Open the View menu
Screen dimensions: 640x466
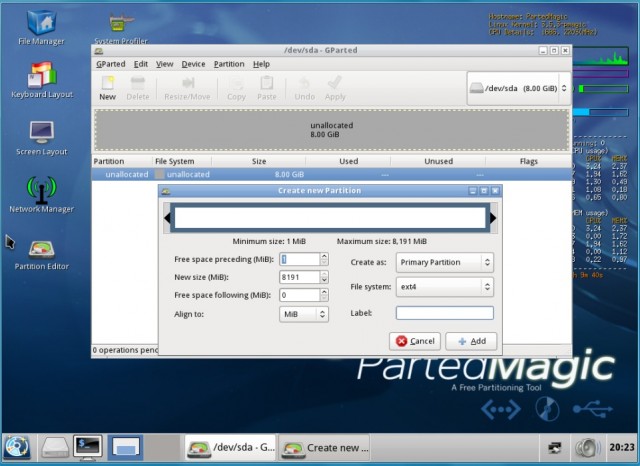tap(164, 64)
